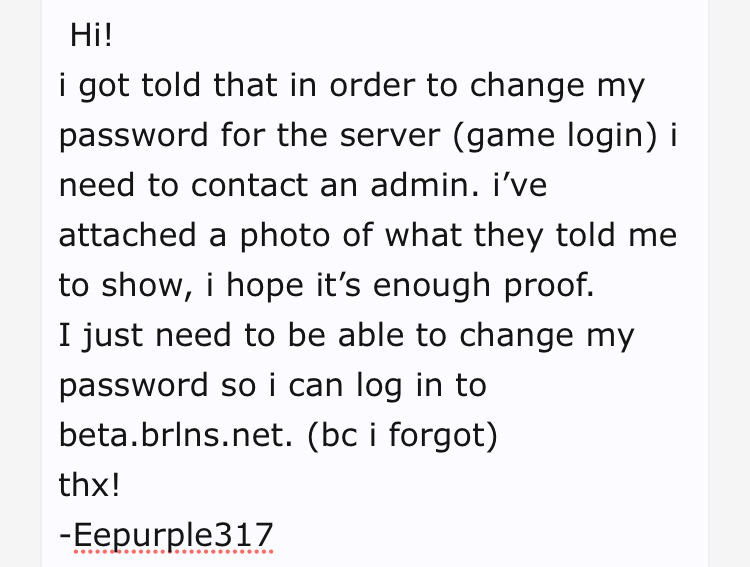Click the word "just" after the capital I
The image size is (750, 567).
pos(112,336)
